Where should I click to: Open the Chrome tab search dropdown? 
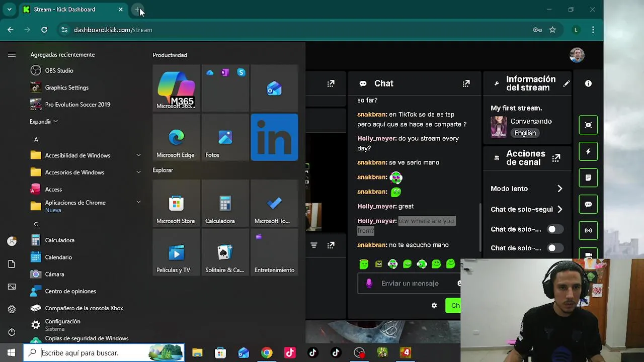click(x=9, y=9)
